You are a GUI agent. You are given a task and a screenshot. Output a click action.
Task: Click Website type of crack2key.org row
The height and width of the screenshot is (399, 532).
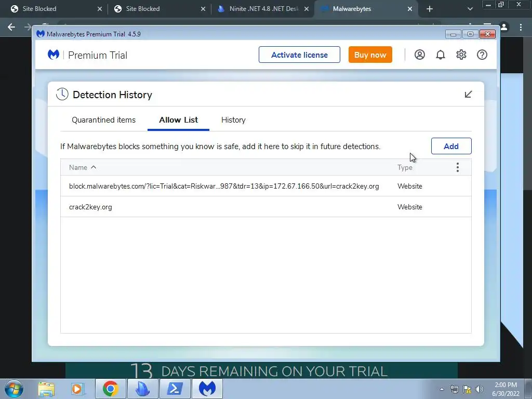(x=410, y=207)
